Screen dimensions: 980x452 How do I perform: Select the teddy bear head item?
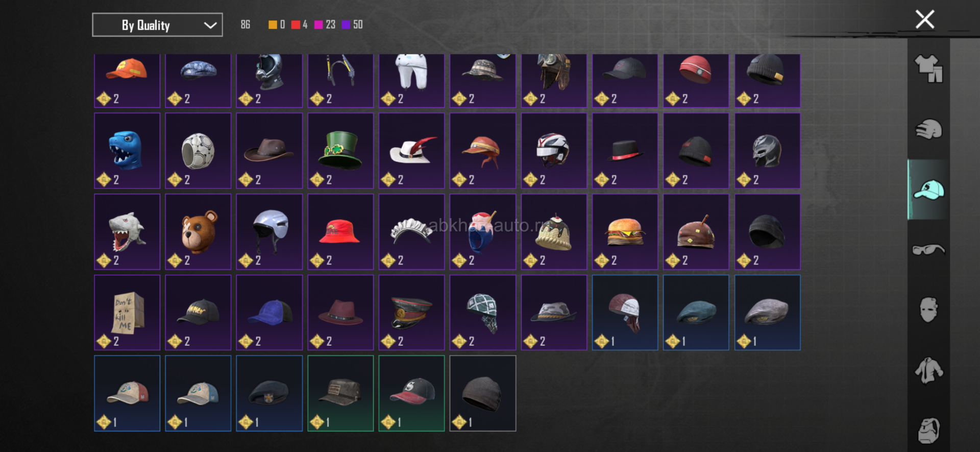[x=198, y=231]
